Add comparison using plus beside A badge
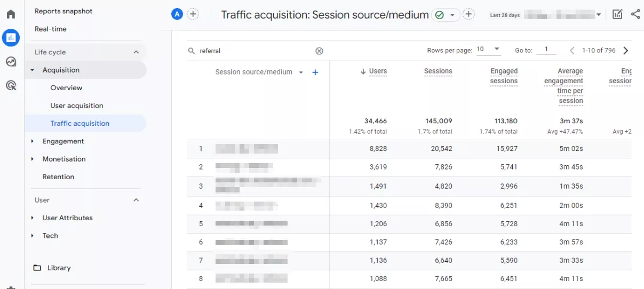 coord(193,14)
